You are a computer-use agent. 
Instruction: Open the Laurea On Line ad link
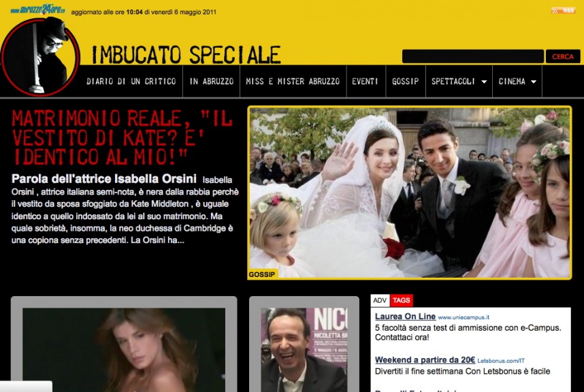click(405, 316)
